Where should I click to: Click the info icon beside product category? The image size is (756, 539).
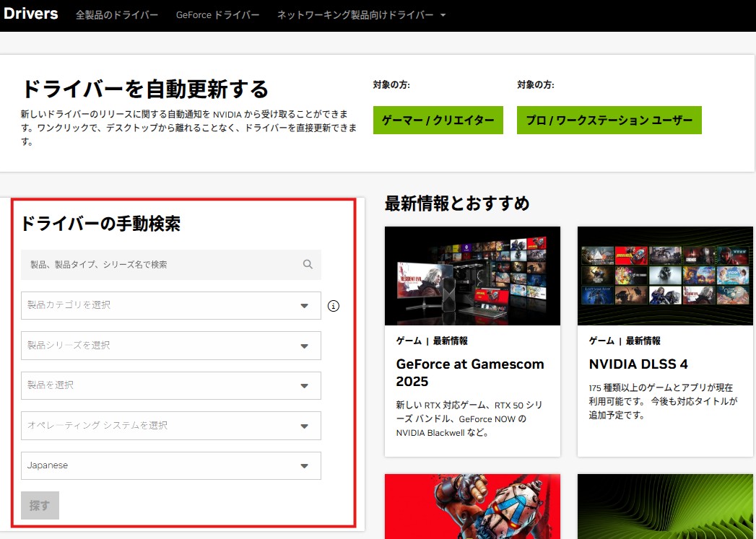click(x=333, y=306)
